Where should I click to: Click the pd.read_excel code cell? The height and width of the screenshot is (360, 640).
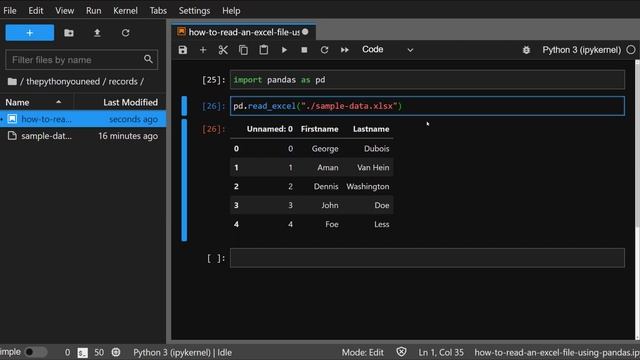tap(427, 106)
